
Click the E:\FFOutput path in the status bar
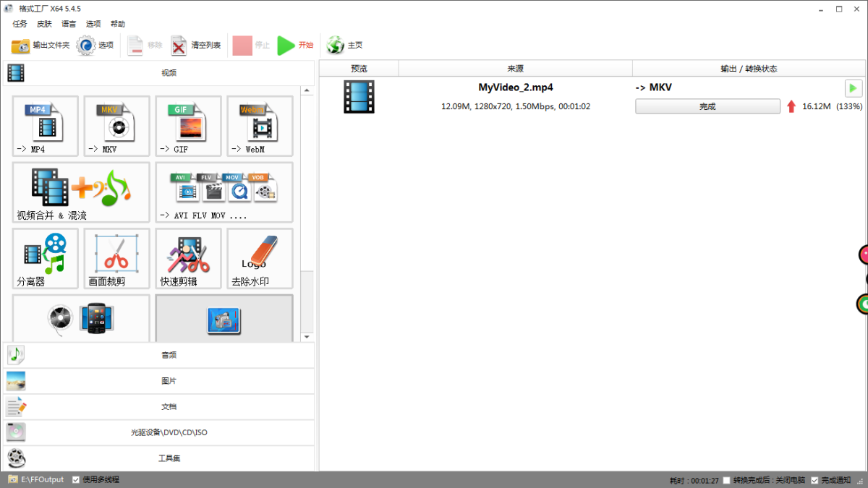(42, 479)
